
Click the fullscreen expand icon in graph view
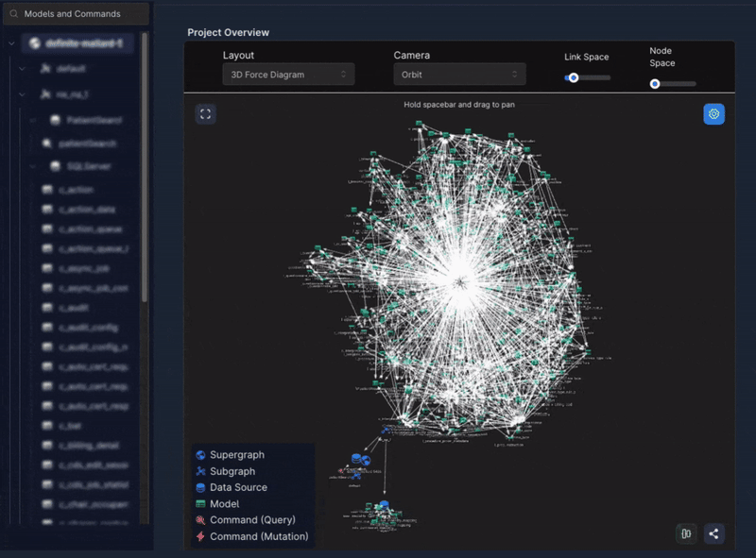(205, 114)
